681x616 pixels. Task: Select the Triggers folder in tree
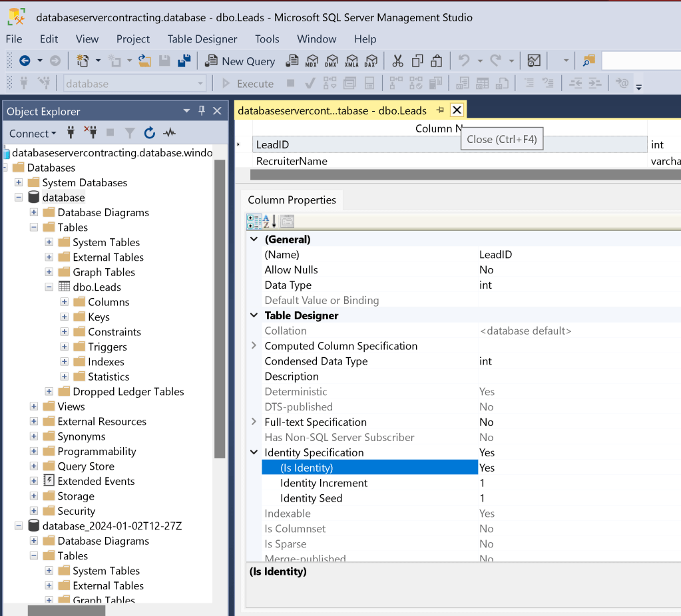pyautogui.click(x=107, y=347)
